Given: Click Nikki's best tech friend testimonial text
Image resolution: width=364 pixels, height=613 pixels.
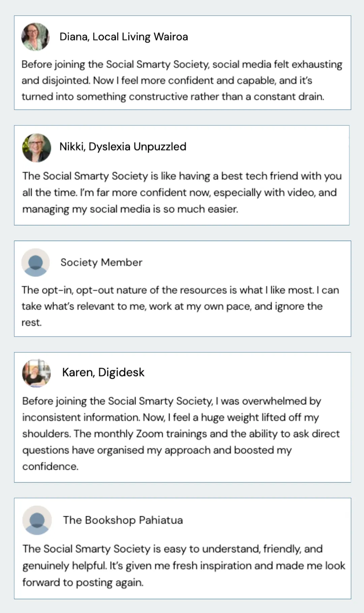Looking at the screenshot, I should pyautogui.click(x=182, y=192).
